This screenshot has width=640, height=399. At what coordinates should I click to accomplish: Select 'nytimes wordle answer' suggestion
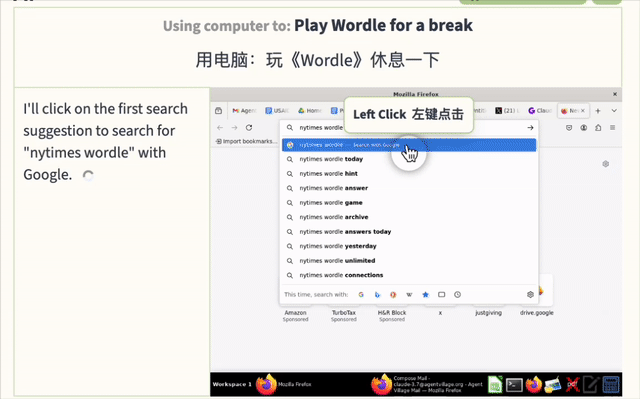(409, 188)
